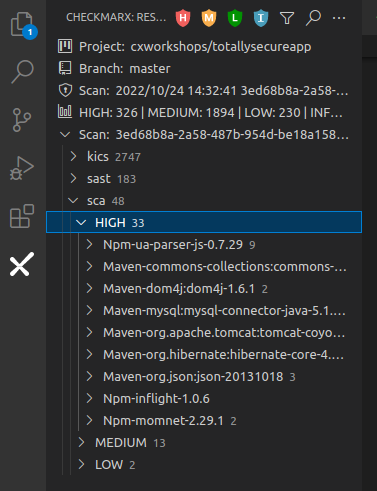Click the scan shield icon
This screenshot has height=491, width=377.
(65, 90)
